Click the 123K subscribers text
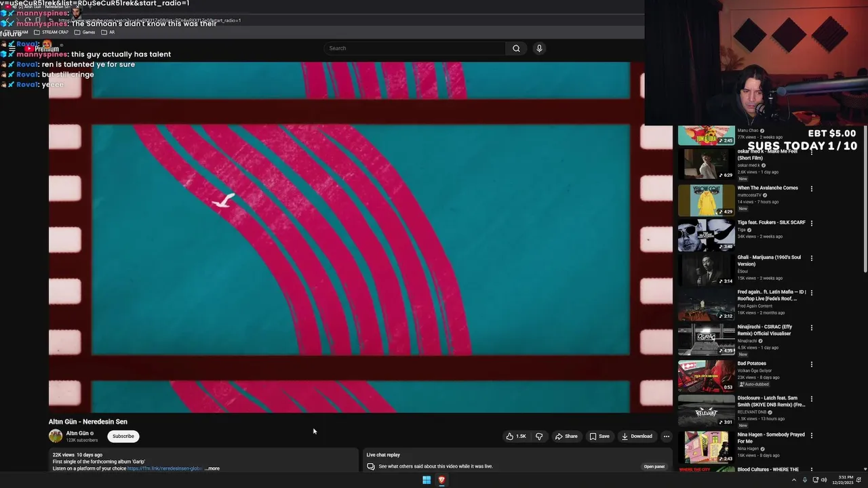The image size is (868, 488). [x=82, y=441]
